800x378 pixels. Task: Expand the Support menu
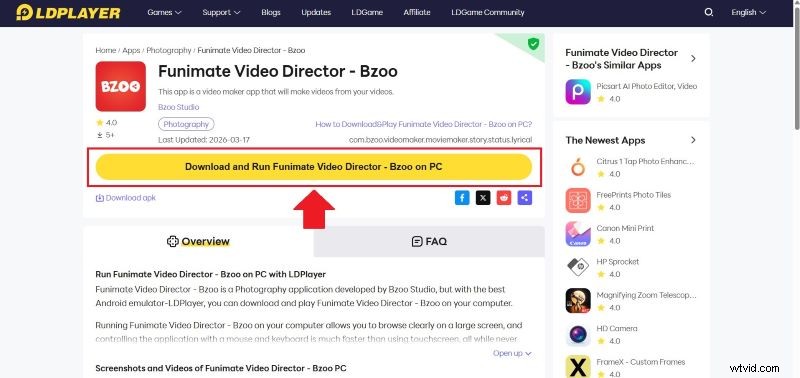click(x=221, y=12)
